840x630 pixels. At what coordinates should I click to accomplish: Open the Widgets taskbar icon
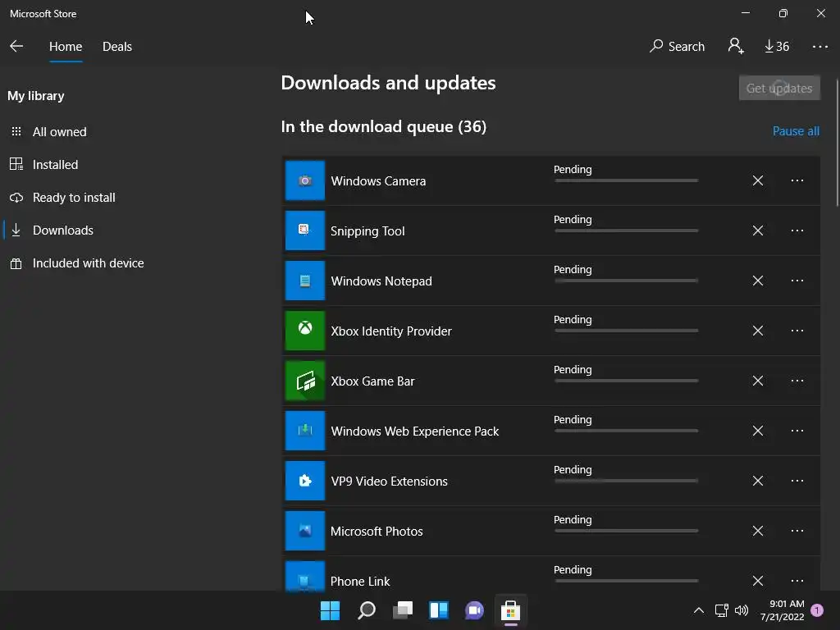point(438,610)
